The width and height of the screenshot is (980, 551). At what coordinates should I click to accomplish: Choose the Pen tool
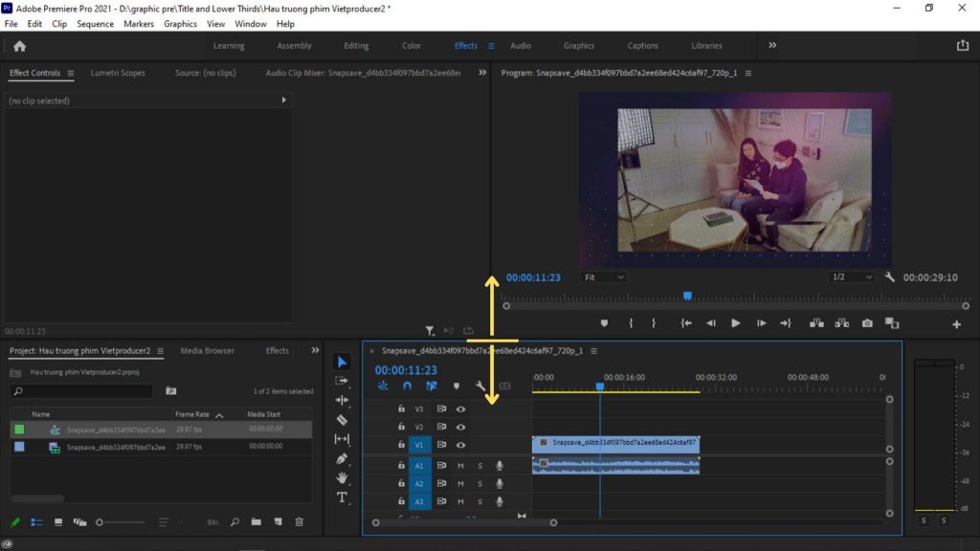pos(343,459)
